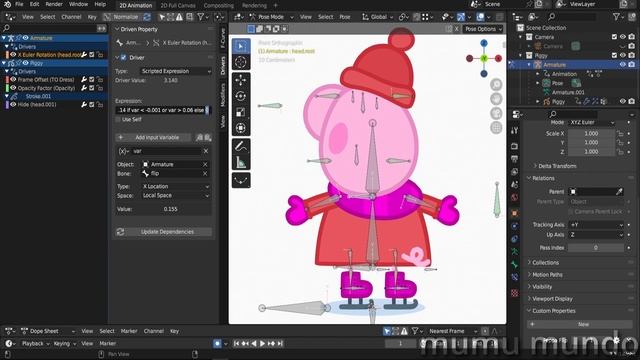
Task: Select the Rotate tool in viewport toolbar
Action: (241, 96)
